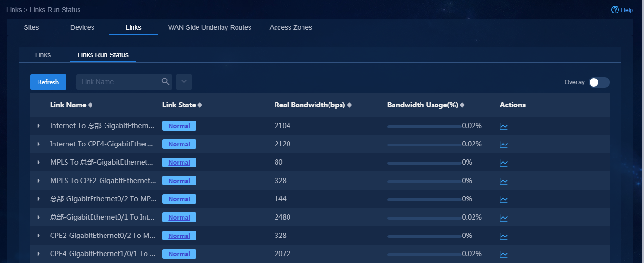Image resolution: width=644 pixels, height=263 pixels.
Task: Expand the CPE2-GigabitEthernet0/2 row
Action: point(39,236)
